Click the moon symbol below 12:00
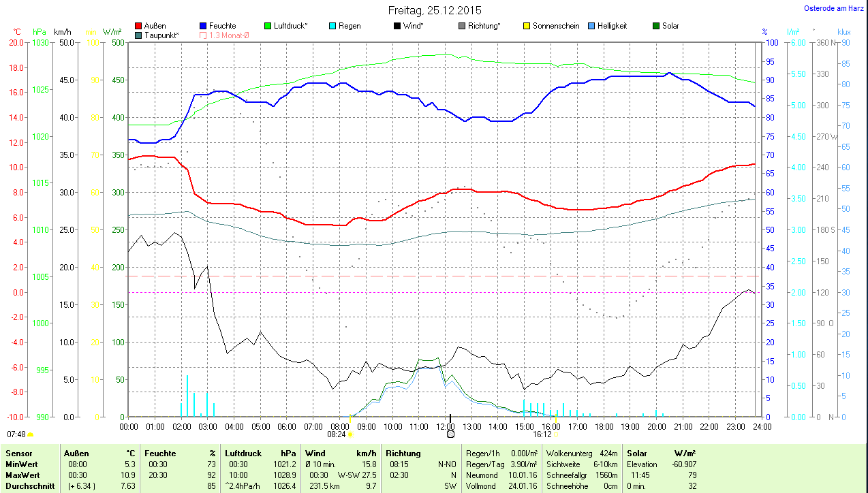The image size is (868, 493). (x=450, y=434)
